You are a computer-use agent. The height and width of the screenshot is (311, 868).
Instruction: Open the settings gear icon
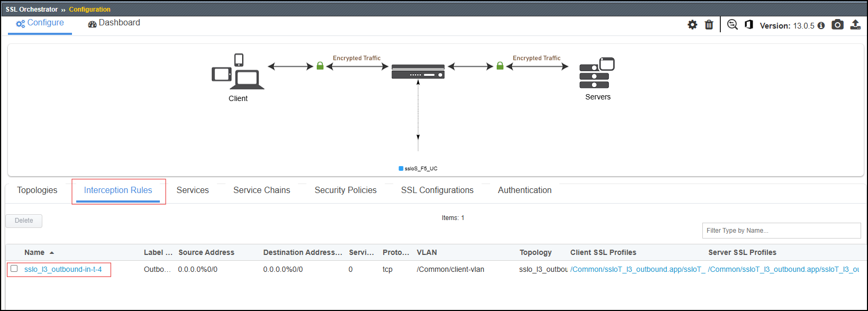pos(692,25)
